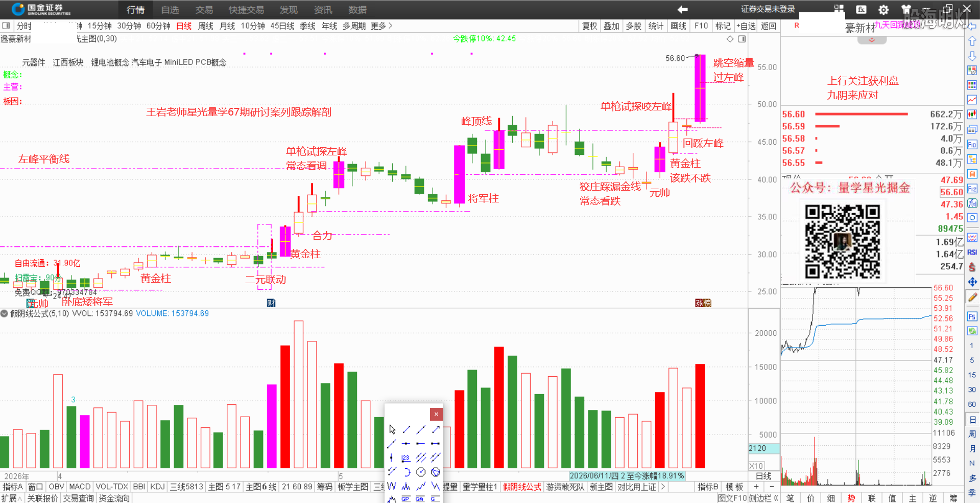980x503 pixels.
Task: Expand the 更多 period options
Action: [x=381, y=26]
